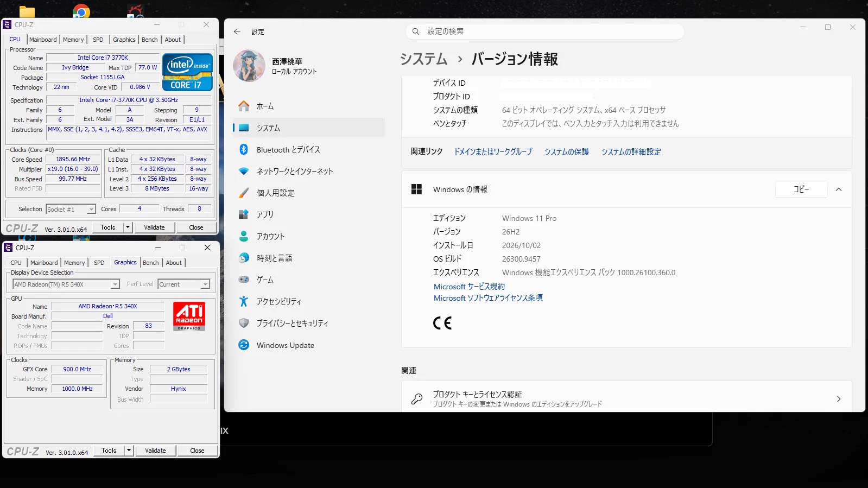Click Validate button in top CPU-Z
868x488 pixels.
pyautogui.click(x=154, y=227)
